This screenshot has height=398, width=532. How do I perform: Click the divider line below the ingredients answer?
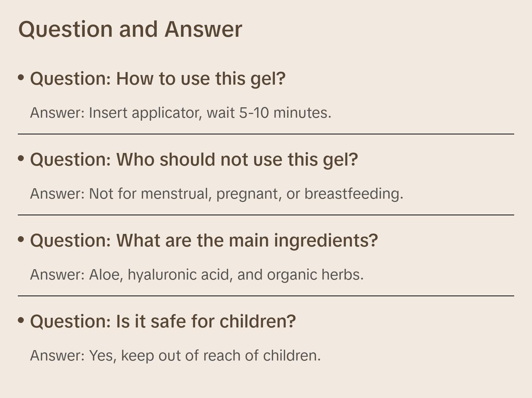tap(266, 296)
